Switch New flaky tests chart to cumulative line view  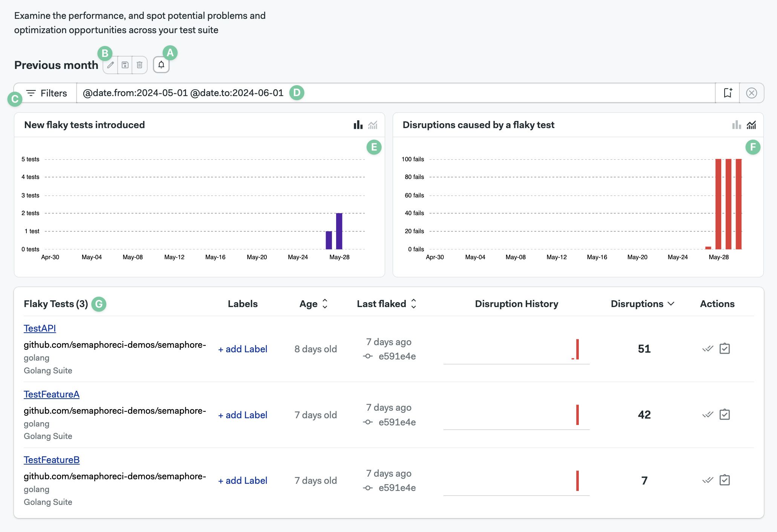373,125
